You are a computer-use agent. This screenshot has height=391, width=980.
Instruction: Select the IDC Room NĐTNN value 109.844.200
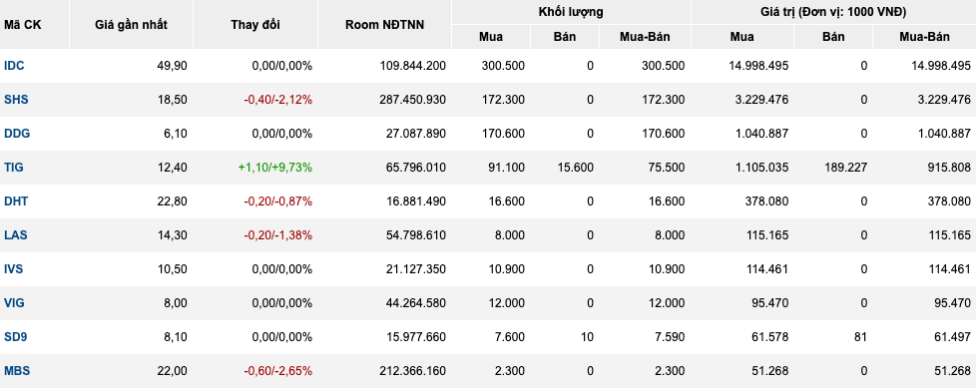[413, 66]
